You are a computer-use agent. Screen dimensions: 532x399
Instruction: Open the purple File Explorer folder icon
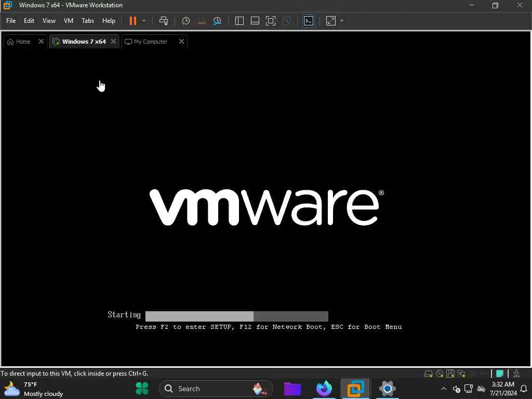[292, 389]
